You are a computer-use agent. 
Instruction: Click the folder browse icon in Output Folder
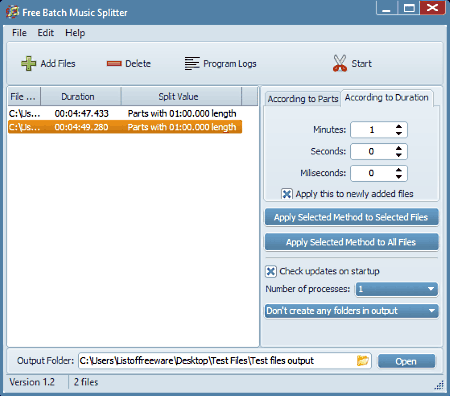pos(363,361)
